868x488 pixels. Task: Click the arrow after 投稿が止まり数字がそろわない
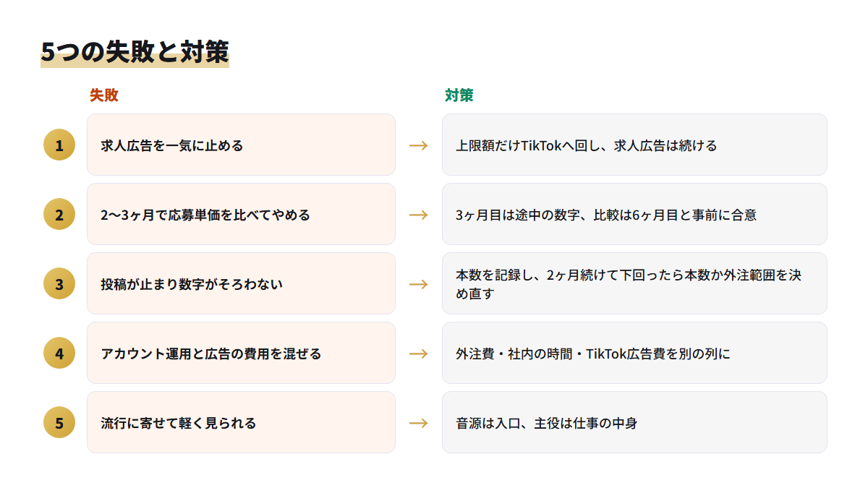point(419,284)
